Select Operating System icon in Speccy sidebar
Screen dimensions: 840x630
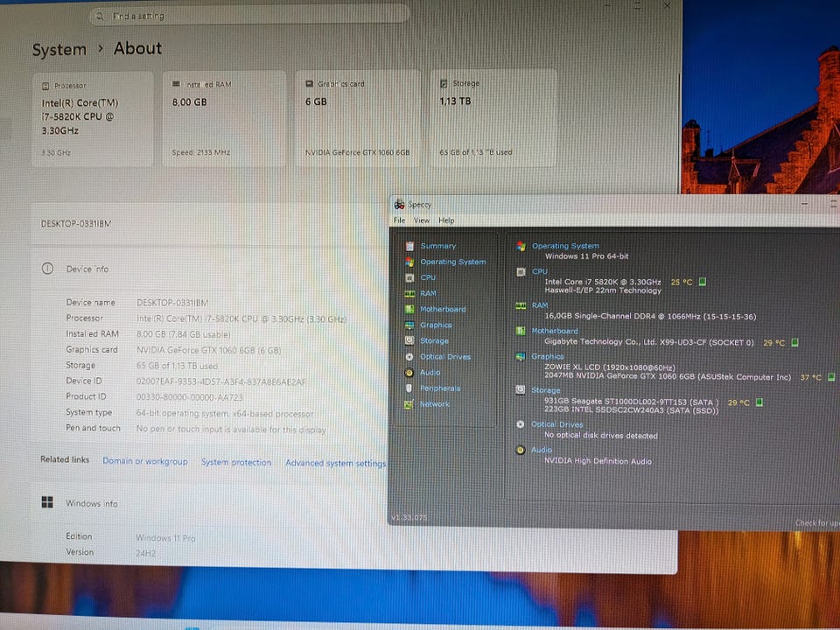click(x=409, y=262)
